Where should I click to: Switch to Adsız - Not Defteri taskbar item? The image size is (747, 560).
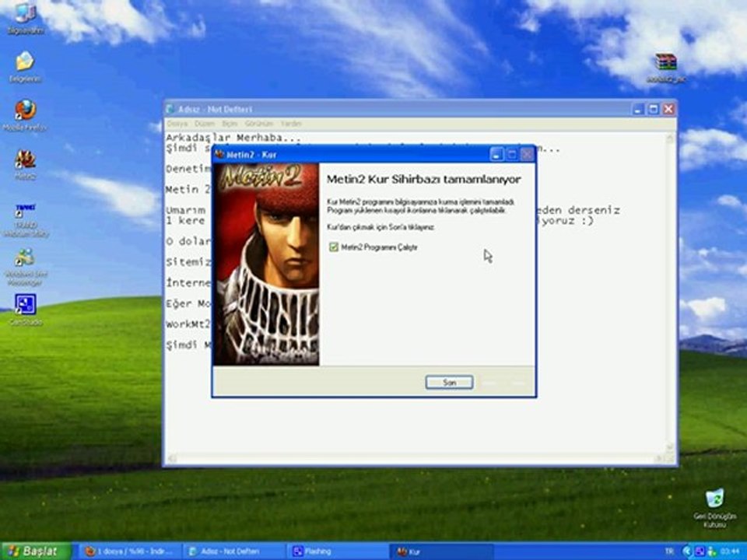[233, 551]
